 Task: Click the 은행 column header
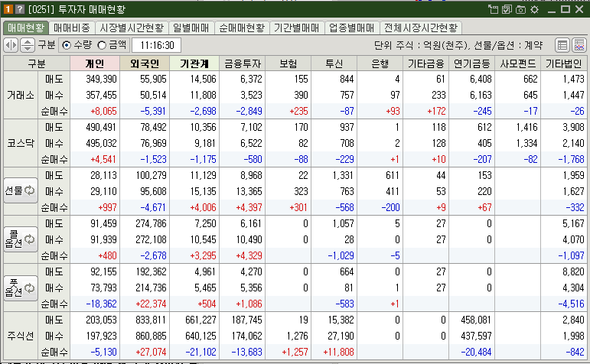pyautogui.click(x=380, y=63)
